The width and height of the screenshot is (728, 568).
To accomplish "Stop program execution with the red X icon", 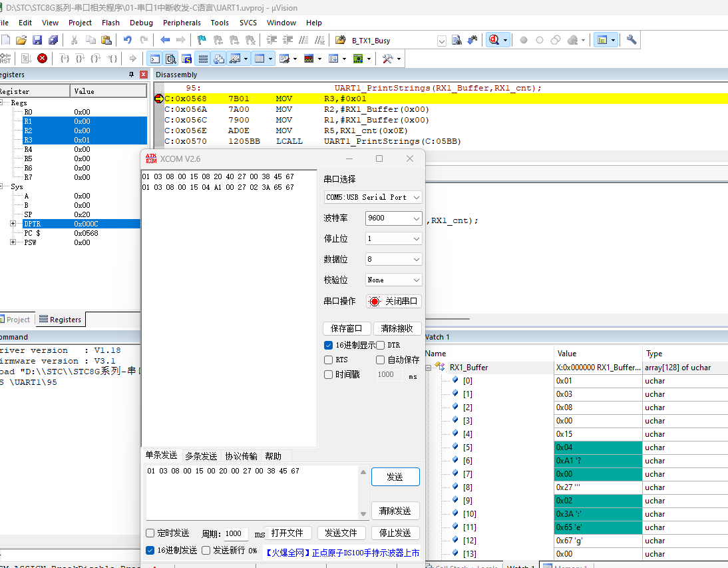I will [42, 59].
